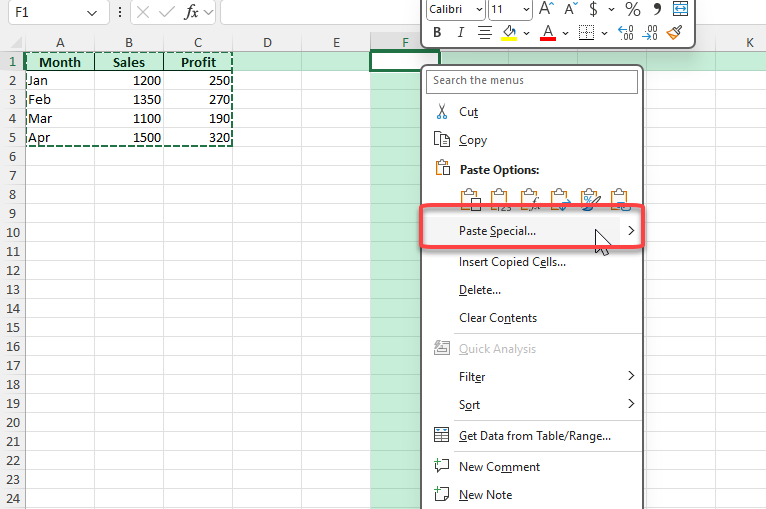Choose Insert Copied Cells option

click(x=532, y=262)
